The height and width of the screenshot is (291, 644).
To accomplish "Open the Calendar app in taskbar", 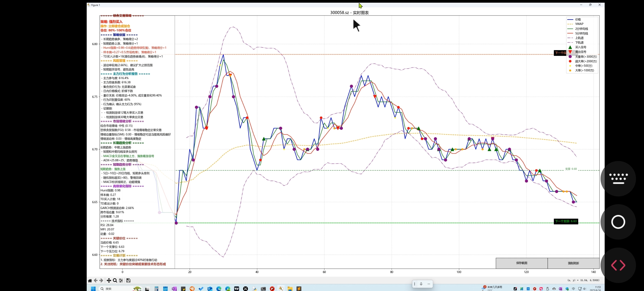I will [x=165, y=289].
